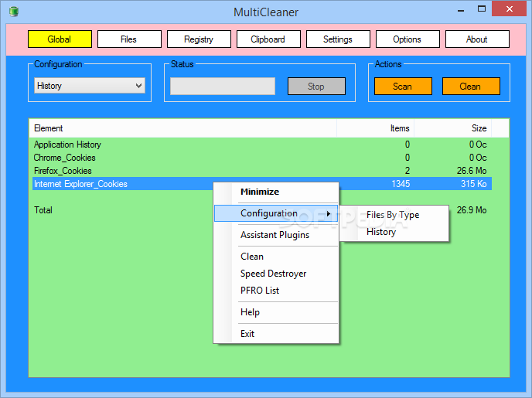The image size is (532, 398).
Task: Open Speed Destroyer from context menu
Action: [x=276, y=274]
